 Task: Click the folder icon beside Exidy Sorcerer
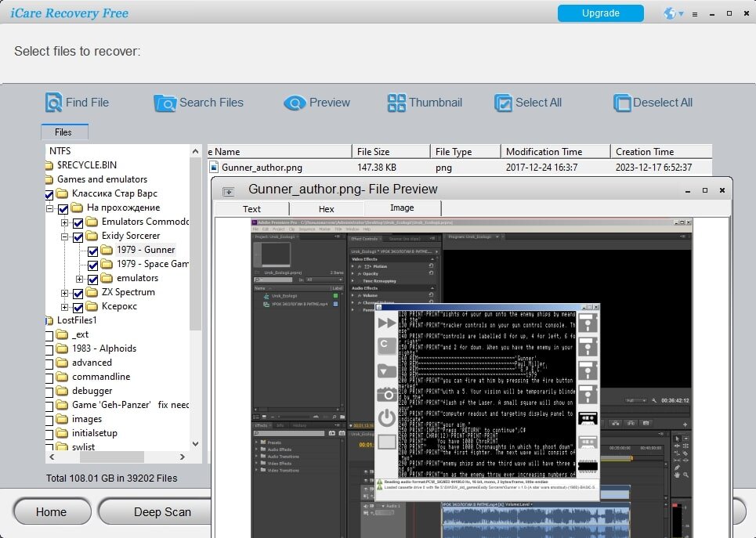(x=92, y=235)
